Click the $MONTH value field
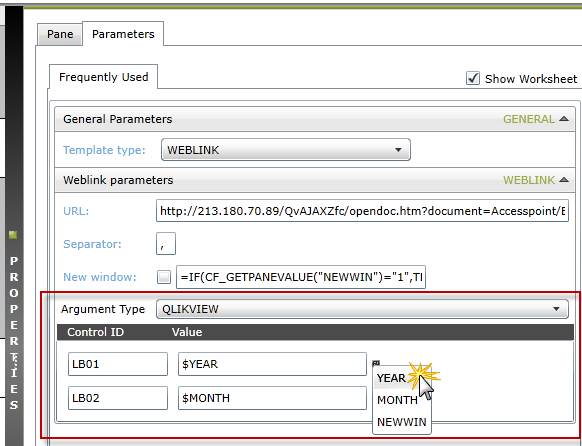Image resolution: width=582 pixels, height=446 pixels. tap(272, 398)
